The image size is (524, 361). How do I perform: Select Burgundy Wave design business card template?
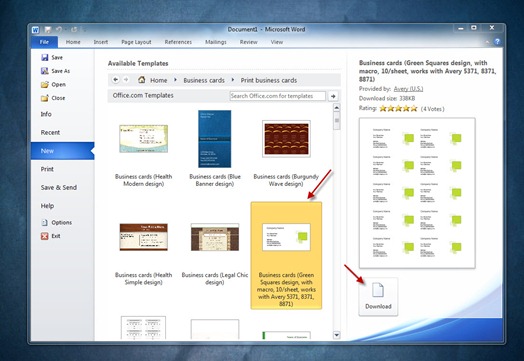coord(286,153)
